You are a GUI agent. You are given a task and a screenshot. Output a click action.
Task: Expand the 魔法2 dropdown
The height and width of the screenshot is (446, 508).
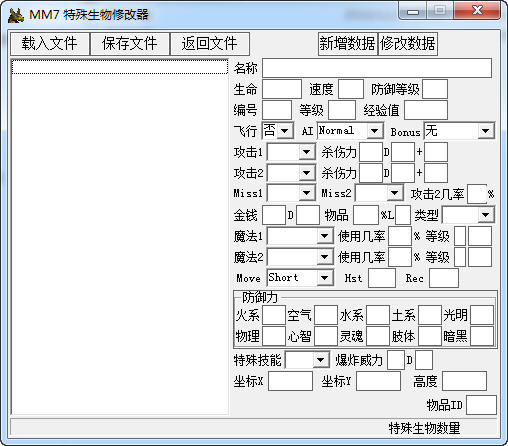pos(324,257)
